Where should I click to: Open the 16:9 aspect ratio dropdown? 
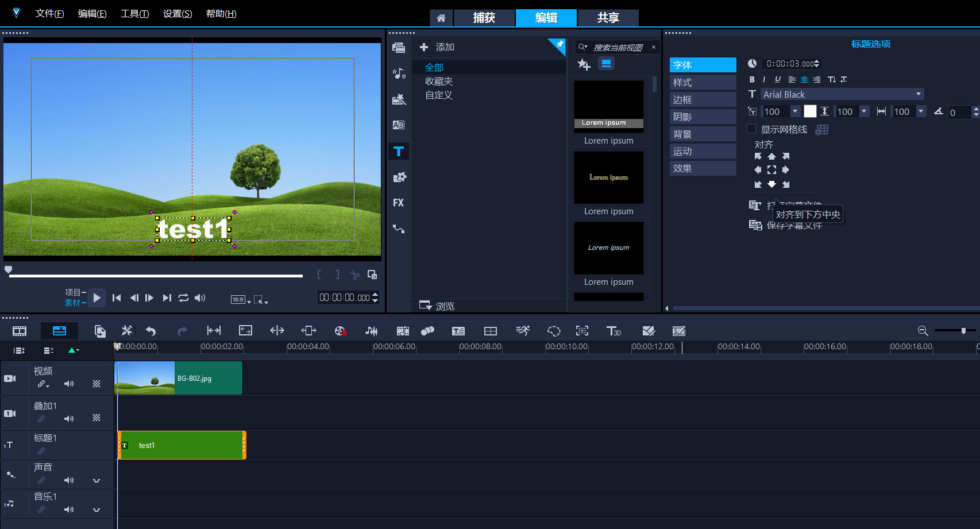tap(241, 299)
